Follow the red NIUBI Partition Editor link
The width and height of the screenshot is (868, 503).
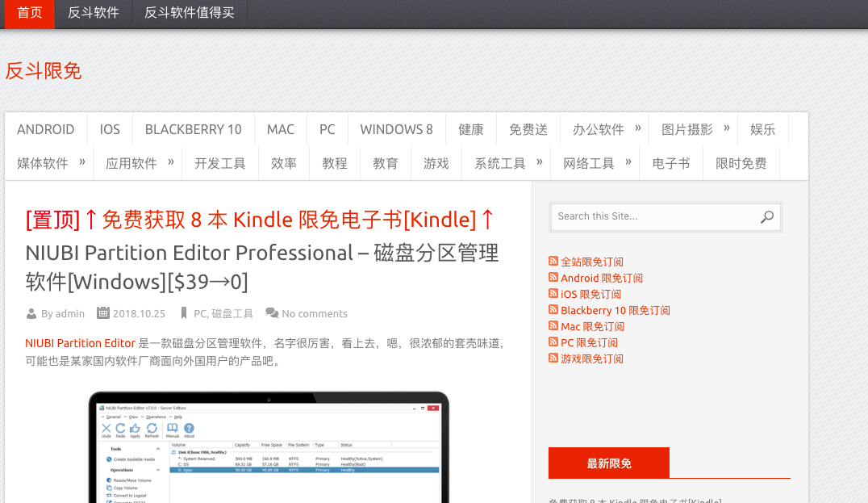81,343
